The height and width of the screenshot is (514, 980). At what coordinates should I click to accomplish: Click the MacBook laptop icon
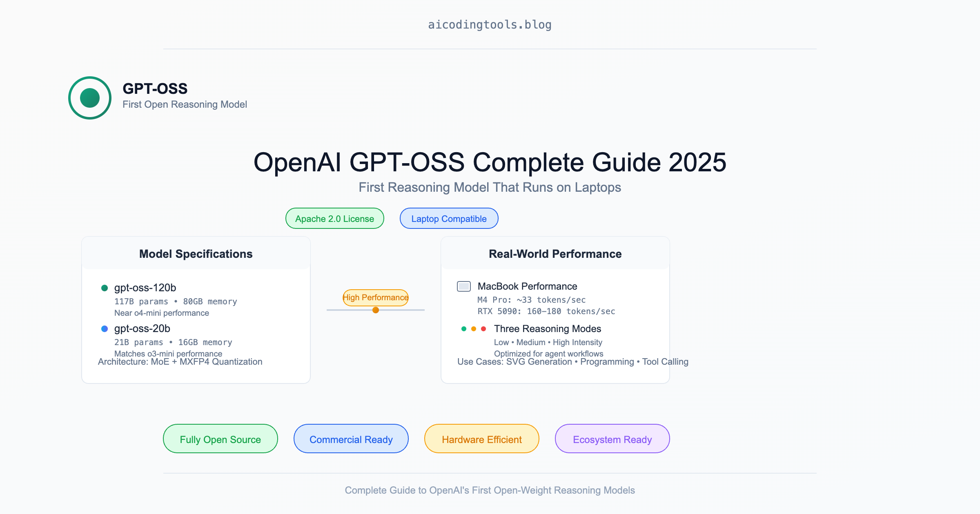(464, 286)
